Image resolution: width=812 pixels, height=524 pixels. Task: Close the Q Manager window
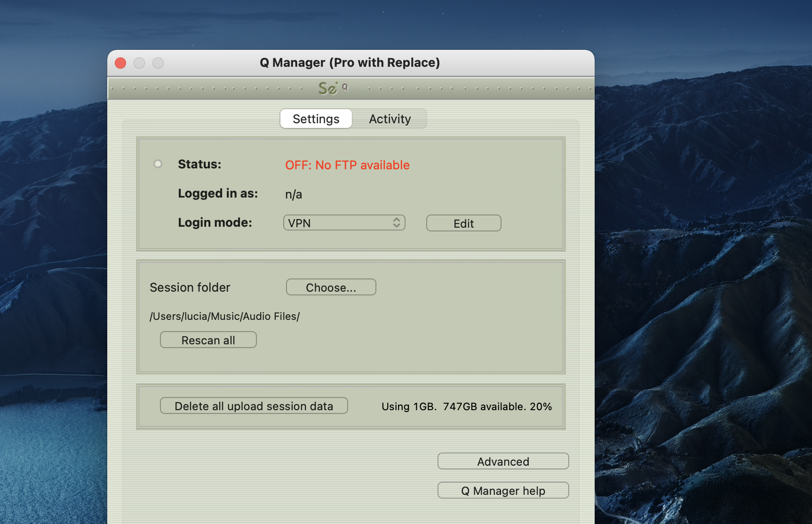tap(120, 63)
